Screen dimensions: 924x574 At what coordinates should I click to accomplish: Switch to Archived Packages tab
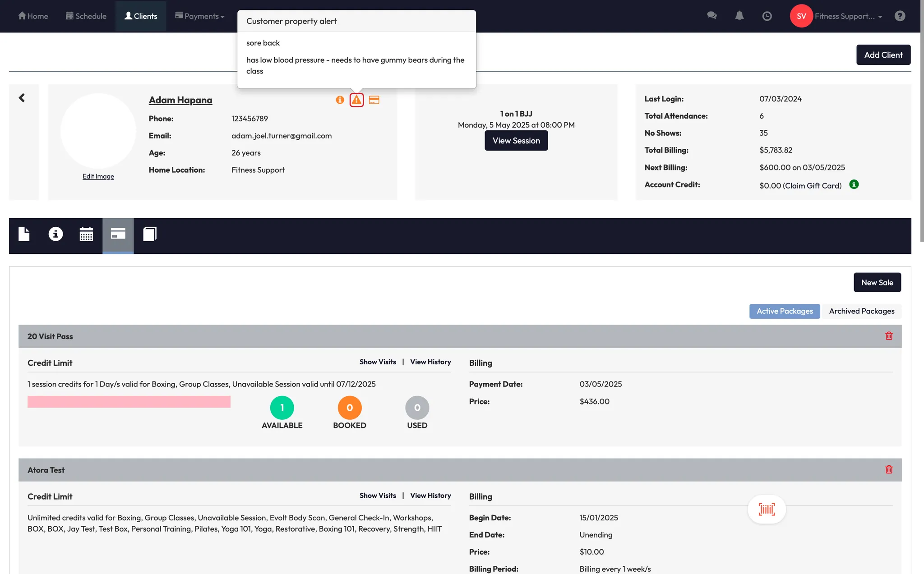[861, 311]
